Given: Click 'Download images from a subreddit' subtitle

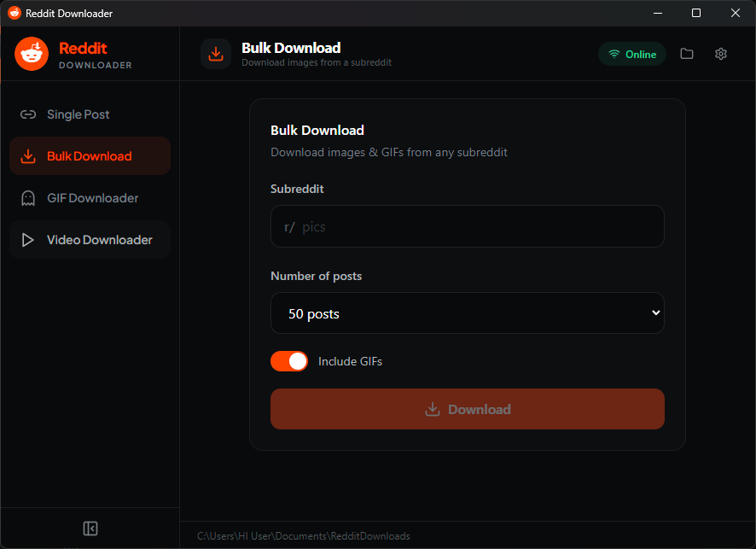Looking at the screenshot, I should [317, 62].
